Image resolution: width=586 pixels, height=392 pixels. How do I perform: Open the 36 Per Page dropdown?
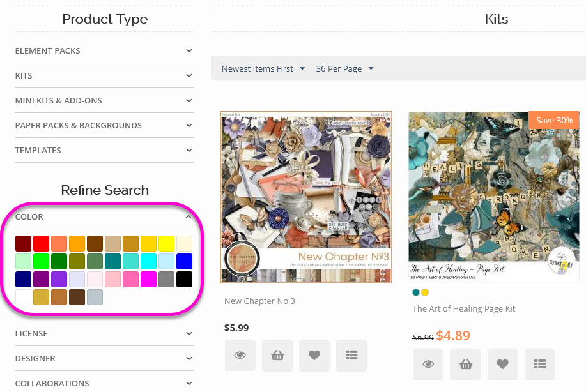click(344, 68)
